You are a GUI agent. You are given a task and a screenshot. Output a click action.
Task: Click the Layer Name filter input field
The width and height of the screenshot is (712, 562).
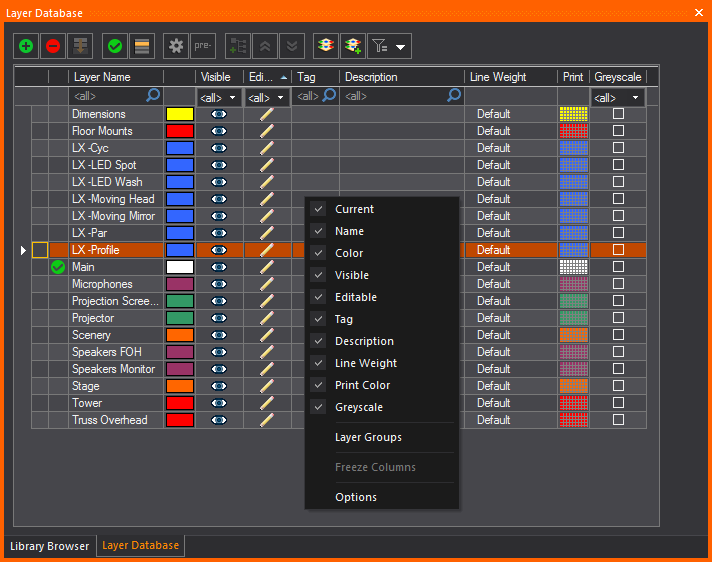pyautogui.click(x=108, y=96)
